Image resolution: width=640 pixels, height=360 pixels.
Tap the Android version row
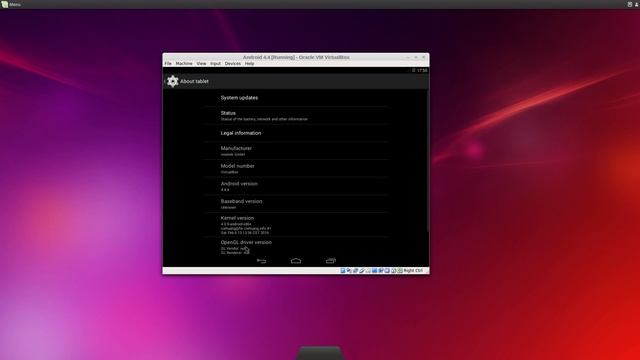pyautogui.click(x=296, y=186)
